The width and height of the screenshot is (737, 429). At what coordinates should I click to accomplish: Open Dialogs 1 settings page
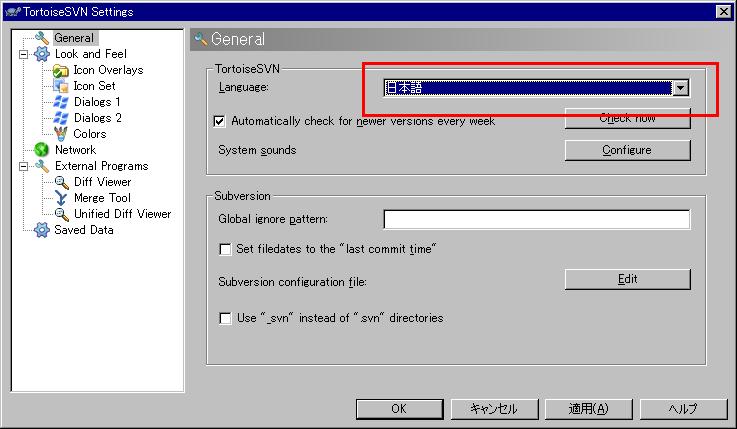(x=97, y=102)
